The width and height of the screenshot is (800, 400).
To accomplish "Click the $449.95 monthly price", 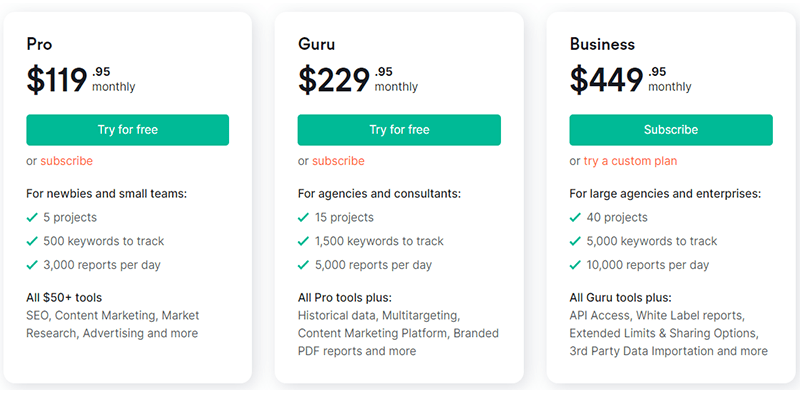I will point(631,80).
